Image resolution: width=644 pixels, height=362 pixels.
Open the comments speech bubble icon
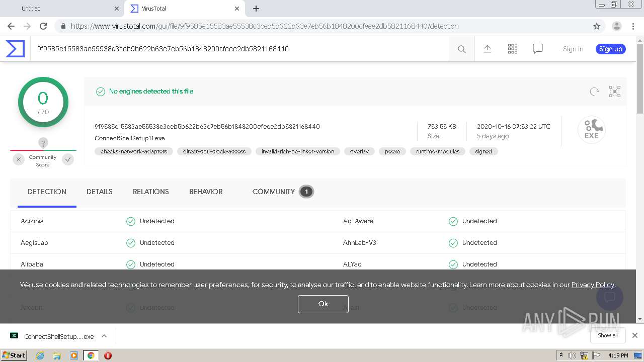point(537,49)
